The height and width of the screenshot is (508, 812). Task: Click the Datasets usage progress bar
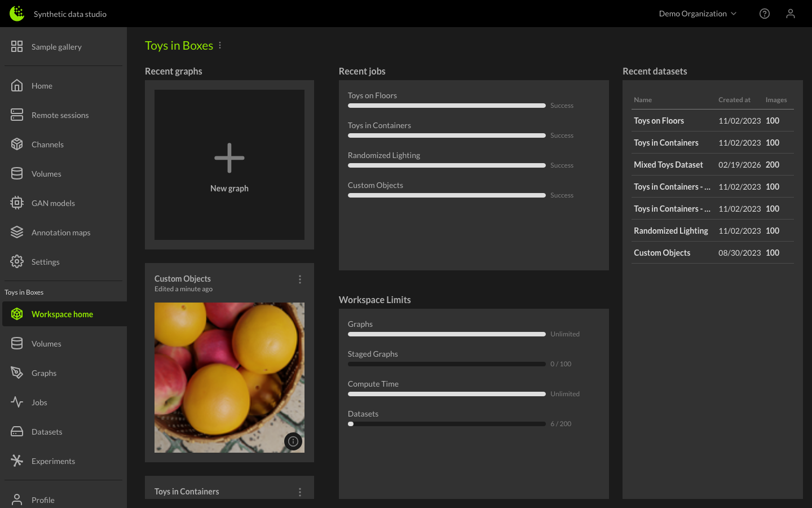click(x=447, y=424)
